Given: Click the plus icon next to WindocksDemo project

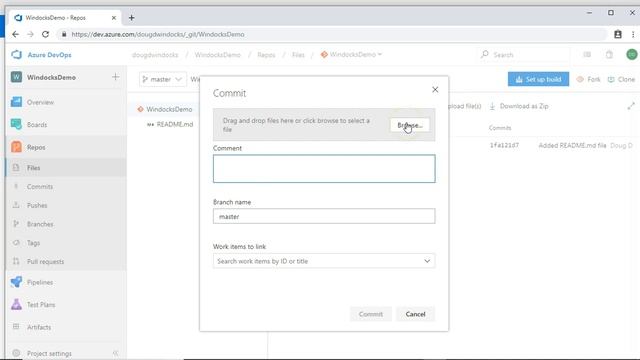Looking at the screenshot, I should point(116,77).
